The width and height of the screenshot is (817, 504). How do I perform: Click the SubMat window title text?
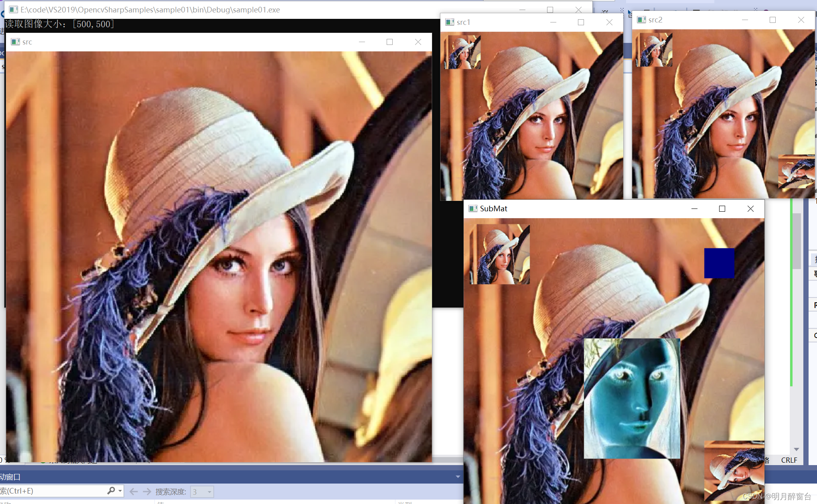click(493, 208)
